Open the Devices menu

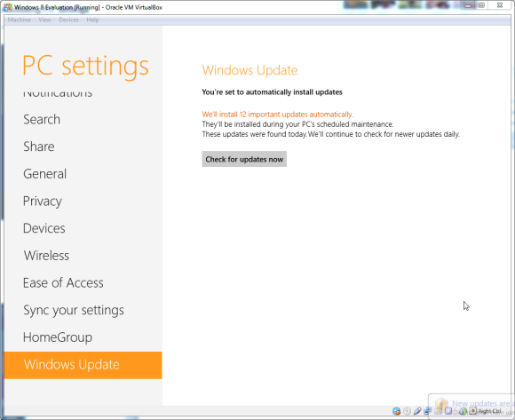[x=68, y=20]
